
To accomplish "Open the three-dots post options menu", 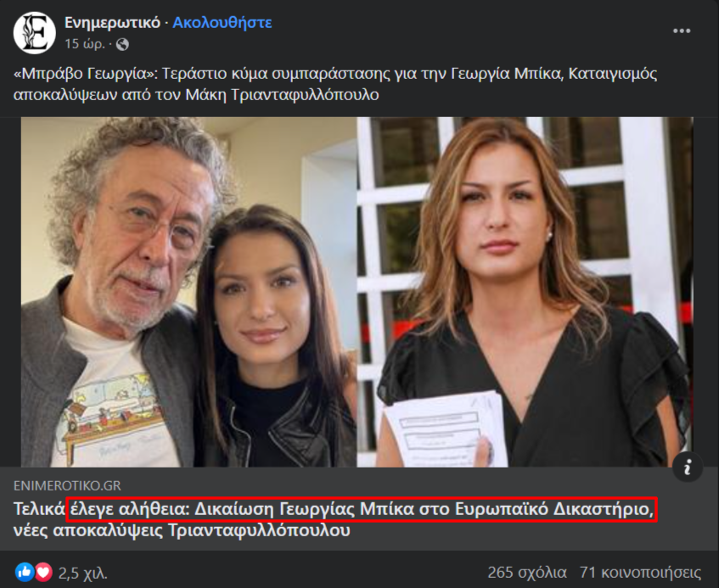I will [x=682, y=31].
